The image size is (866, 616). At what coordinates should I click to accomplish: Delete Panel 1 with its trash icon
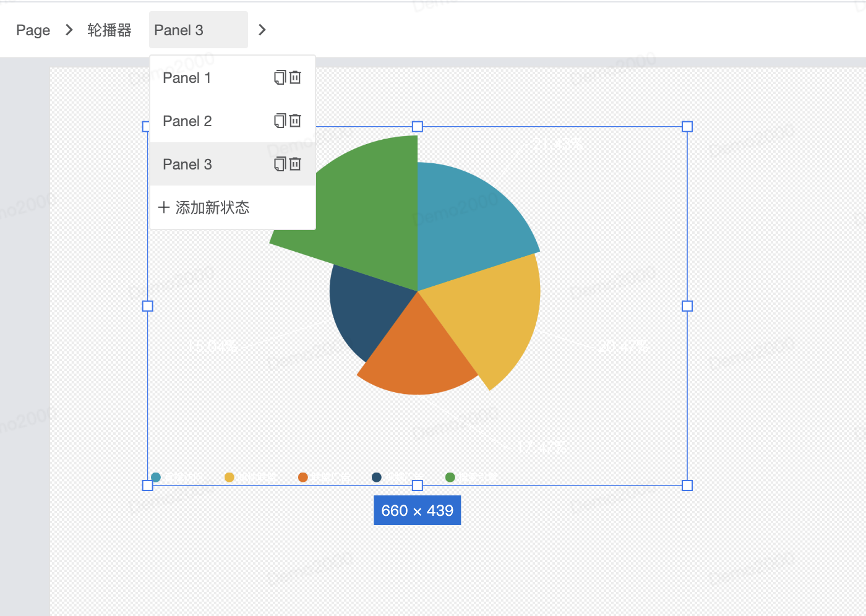tap(295, 77)
